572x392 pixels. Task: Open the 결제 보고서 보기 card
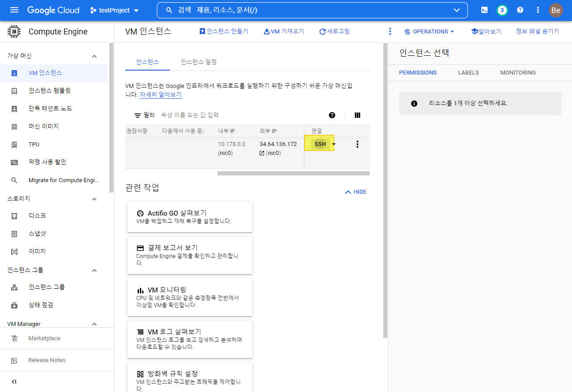pyautogui.click(x=190, y=255)
